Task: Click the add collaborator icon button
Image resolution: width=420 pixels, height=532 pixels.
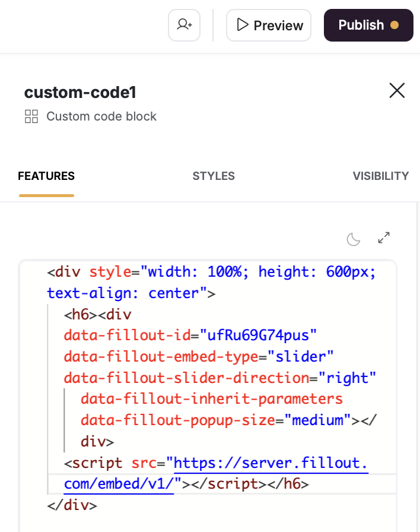Action: click(184, 25)
